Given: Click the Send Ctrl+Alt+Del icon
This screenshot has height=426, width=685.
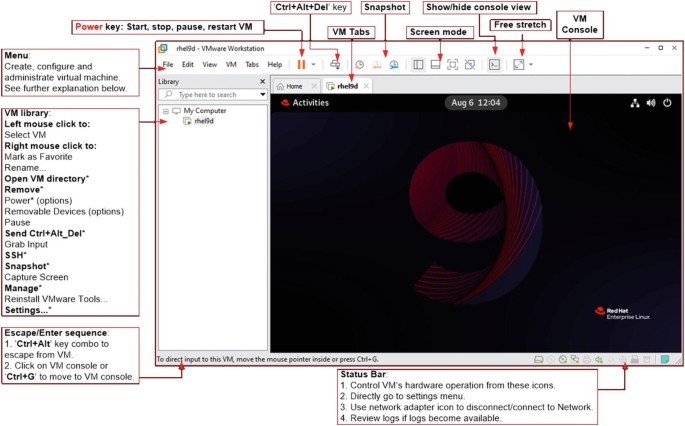Looking at the screenshot, I should coord(336,64).
